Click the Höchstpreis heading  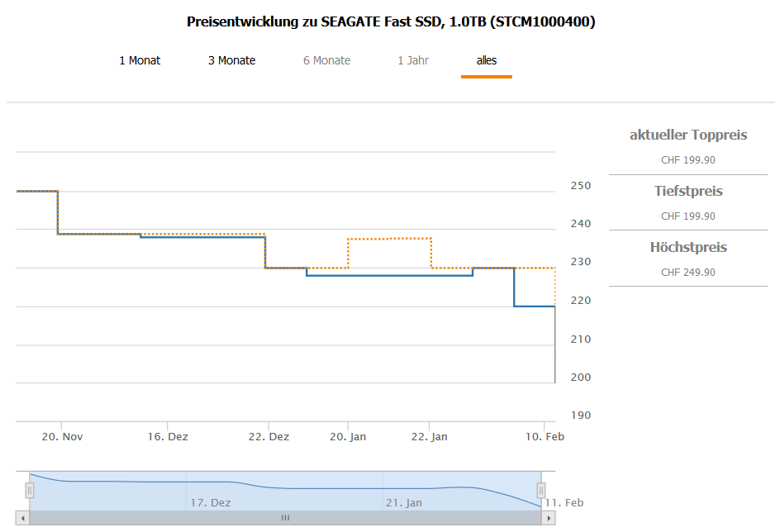(688, 247)
